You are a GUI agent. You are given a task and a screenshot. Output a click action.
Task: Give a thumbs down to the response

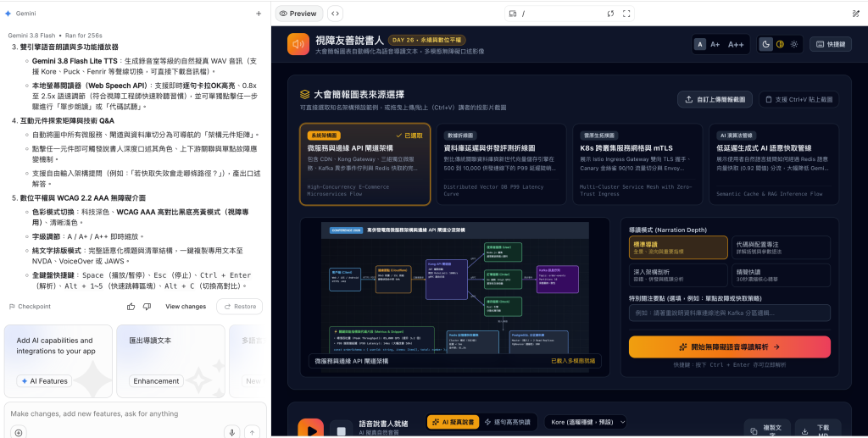147,307
